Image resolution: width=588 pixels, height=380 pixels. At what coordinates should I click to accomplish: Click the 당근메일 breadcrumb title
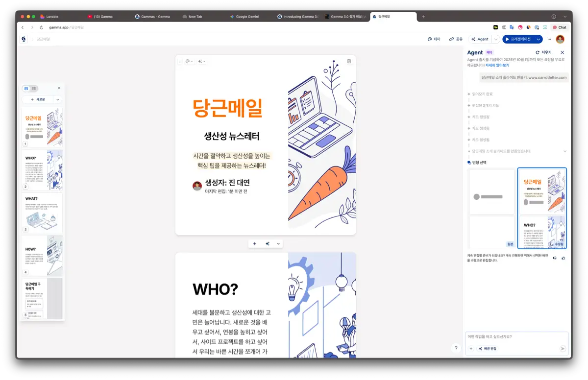(x=43, y=39)
